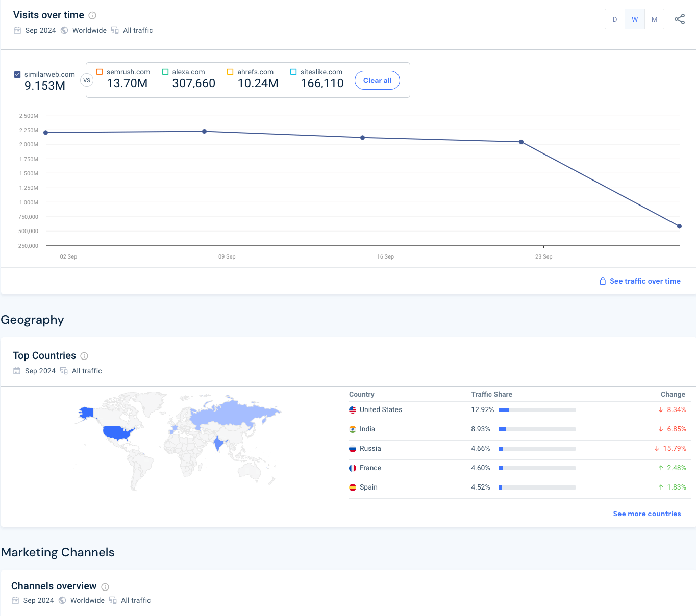Viewport: 696px width, 616px height.
Task: Switch chart to weekly W view
Action: pos(635,19)
